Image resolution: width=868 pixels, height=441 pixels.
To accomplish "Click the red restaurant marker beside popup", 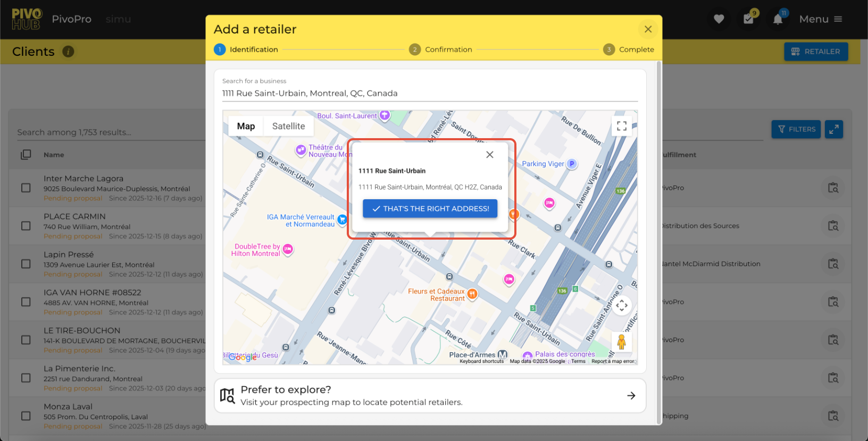I will coord(513,214).
